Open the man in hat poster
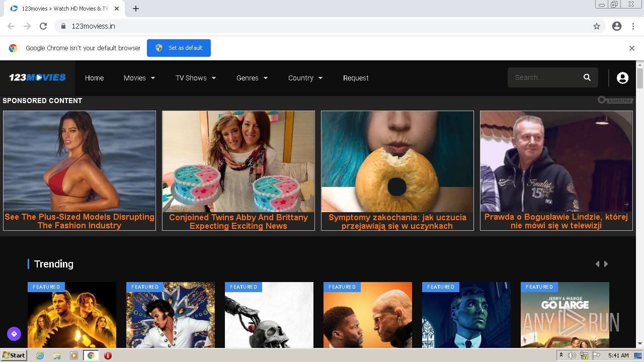 (466, 315)
